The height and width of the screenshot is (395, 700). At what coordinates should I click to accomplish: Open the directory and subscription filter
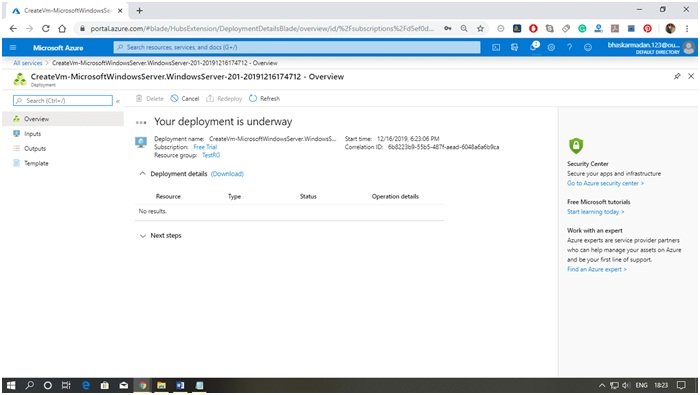pyautogui.click(x=514, y=47)
